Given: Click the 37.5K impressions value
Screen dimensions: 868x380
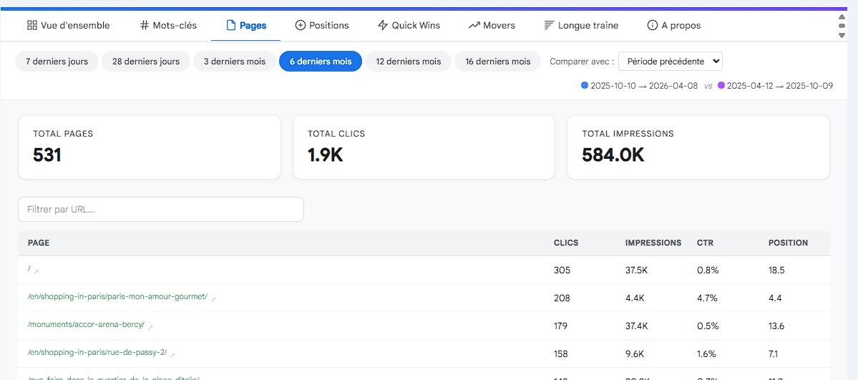Looking at the screenshot, I should (x=637, y=270).
